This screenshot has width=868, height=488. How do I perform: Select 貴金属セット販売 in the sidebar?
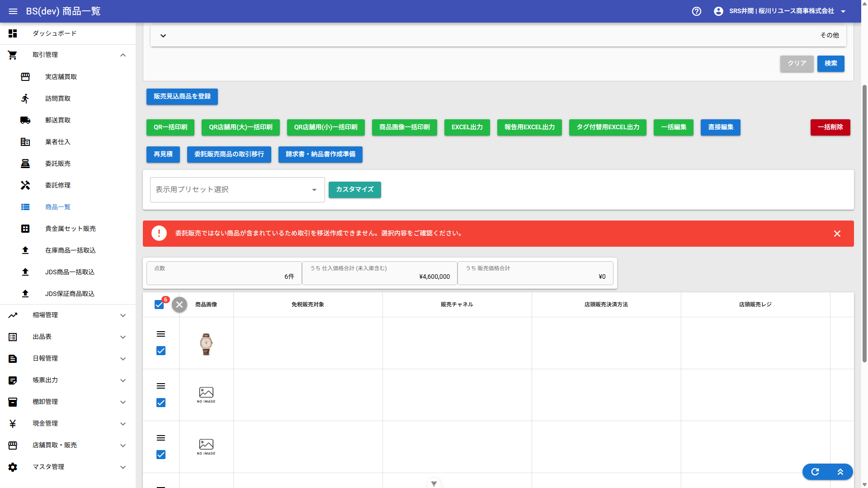click(68, 229)
